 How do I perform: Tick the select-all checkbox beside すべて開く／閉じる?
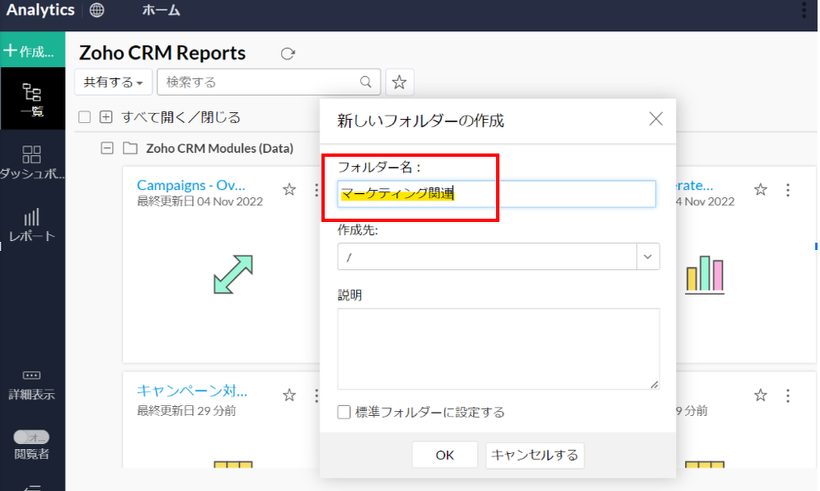pyautogui.click(x=85, y=117)
